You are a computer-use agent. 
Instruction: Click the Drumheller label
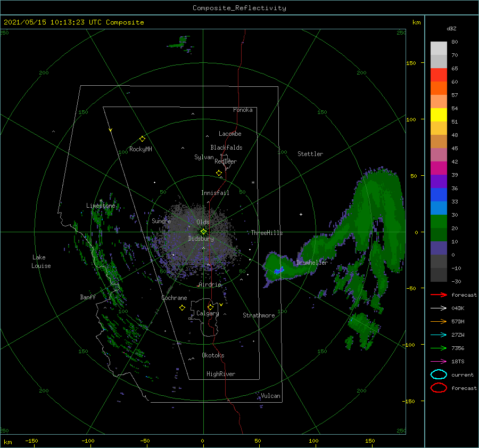pos(311,263)
